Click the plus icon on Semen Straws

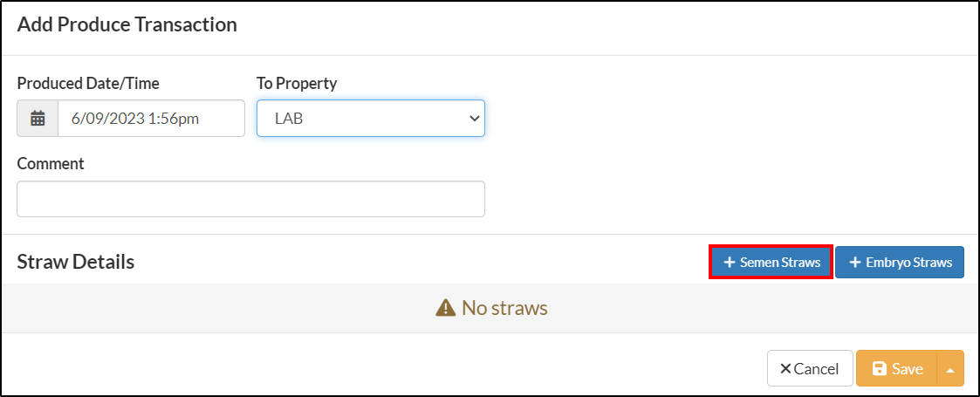point(729,263)
